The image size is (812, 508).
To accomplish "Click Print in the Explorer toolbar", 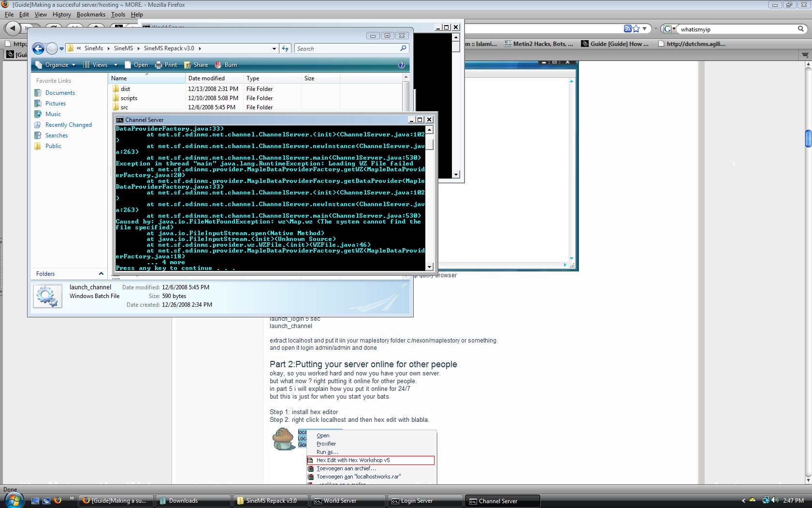I will 166,65.
